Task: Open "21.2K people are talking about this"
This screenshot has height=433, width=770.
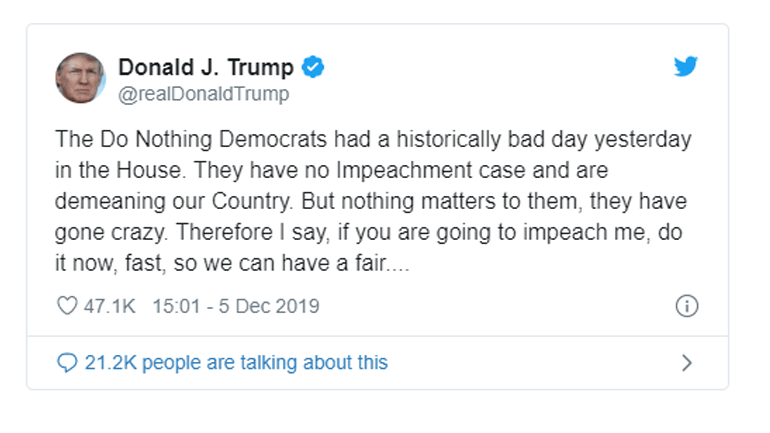Action: click(236, 362)
